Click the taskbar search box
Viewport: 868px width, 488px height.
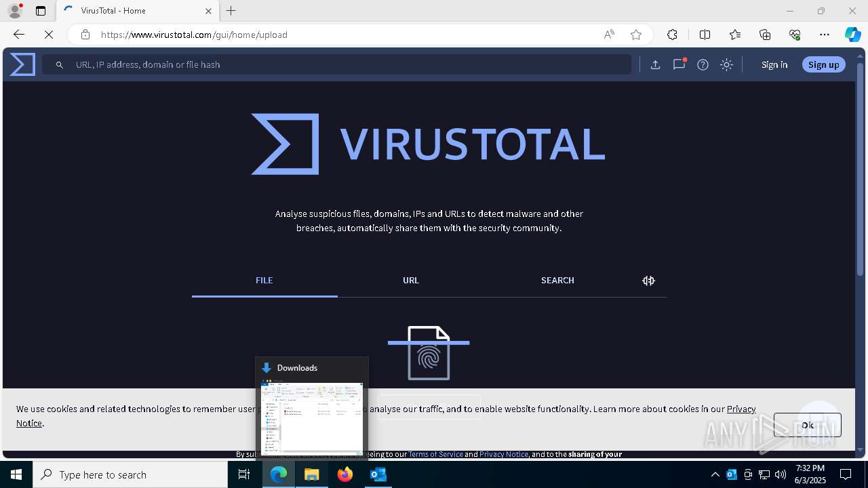coord(130,474)
